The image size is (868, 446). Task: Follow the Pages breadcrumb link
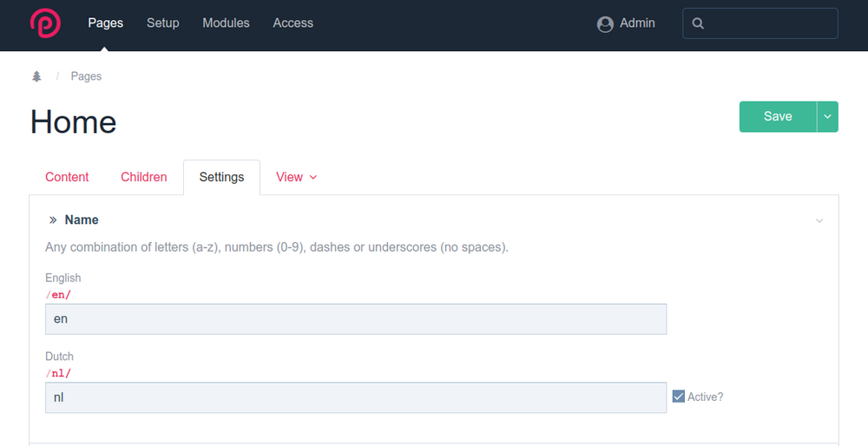click(x=86, y=76)
